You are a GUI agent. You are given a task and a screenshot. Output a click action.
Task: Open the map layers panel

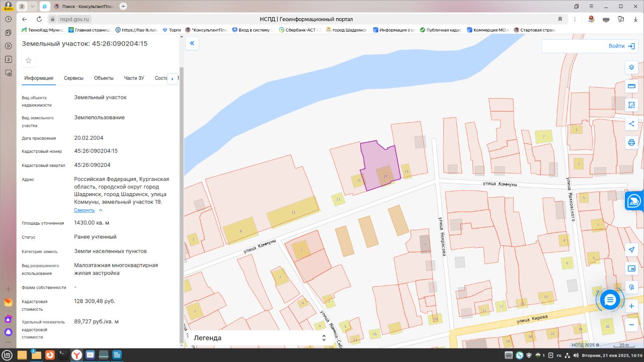point(631,67)
